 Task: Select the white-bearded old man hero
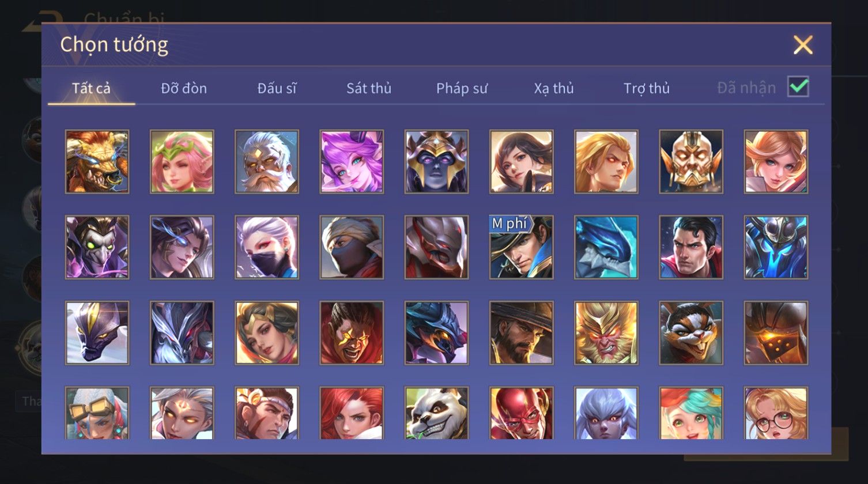coord(267,161)
